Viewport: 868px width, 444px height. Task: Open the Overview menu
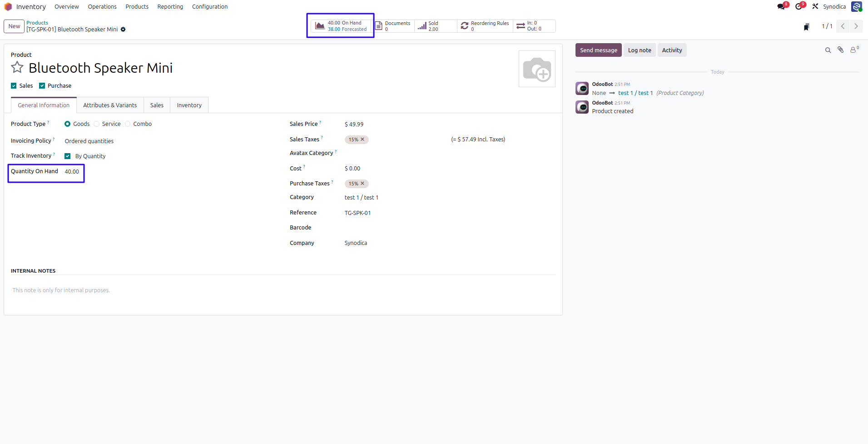click(x=67, y=7)
